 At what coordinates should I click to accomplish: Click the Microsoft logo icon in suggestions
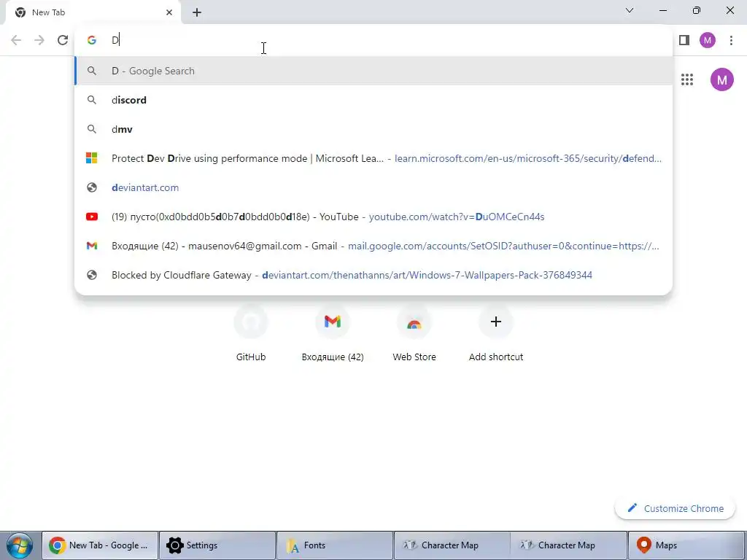coord(91,158)
